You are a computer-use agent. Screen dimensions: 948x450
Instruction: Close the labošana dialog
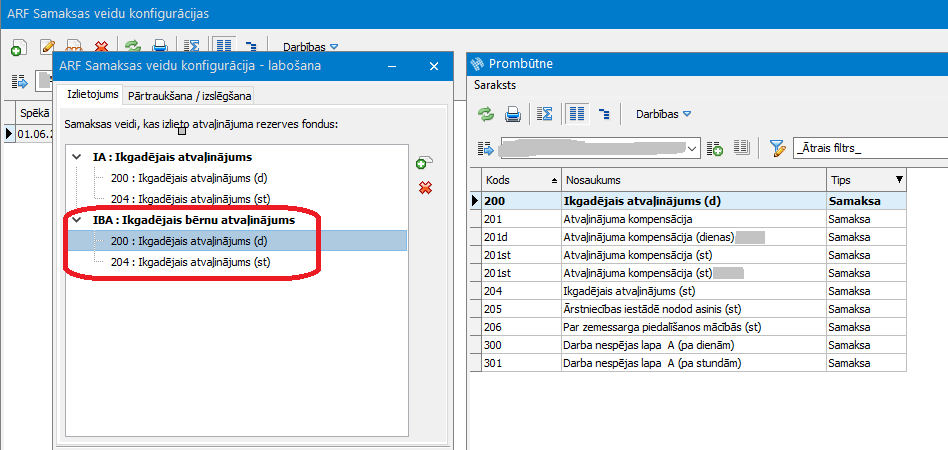(x=433, y=67)
